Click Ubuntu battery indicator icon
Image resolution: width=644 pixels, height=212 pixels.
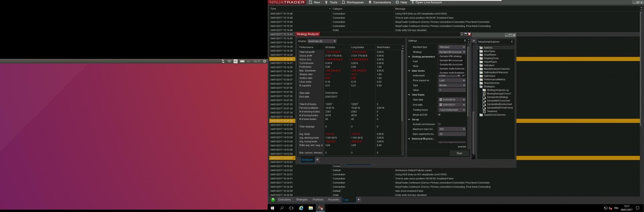pos(242,61)
